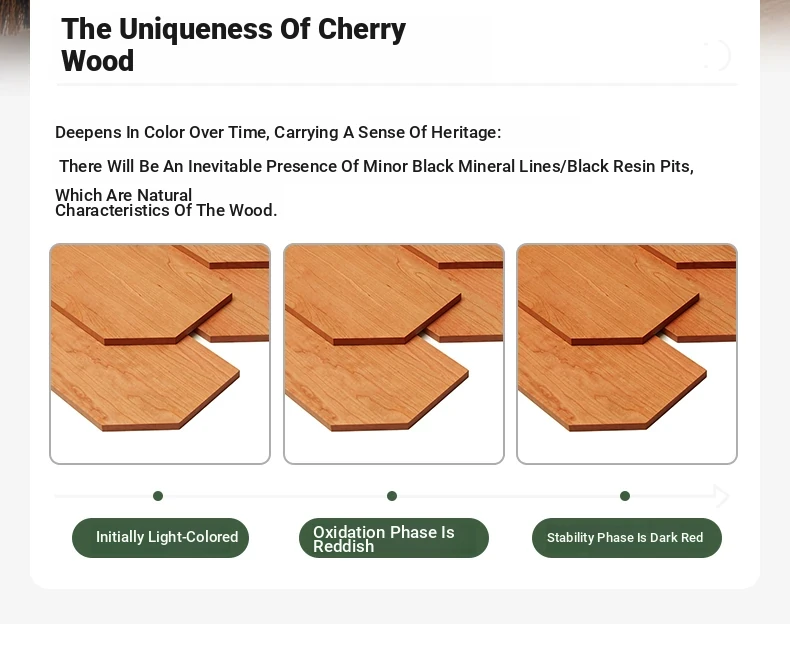The height and width of the screenshot is (670, 790).
Task: Select the Stability Phase Is Dark Red label
Action: point(627,538)
